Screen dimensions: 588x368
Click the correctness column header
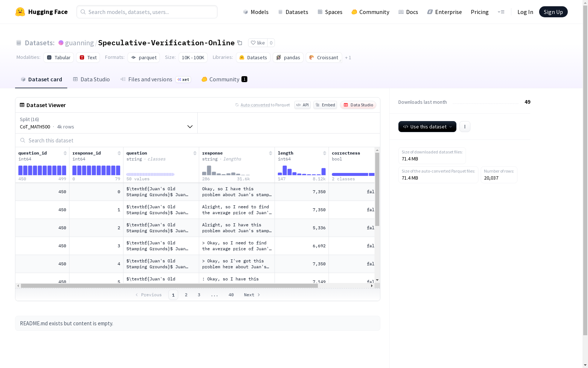click(x=346, y=153)
